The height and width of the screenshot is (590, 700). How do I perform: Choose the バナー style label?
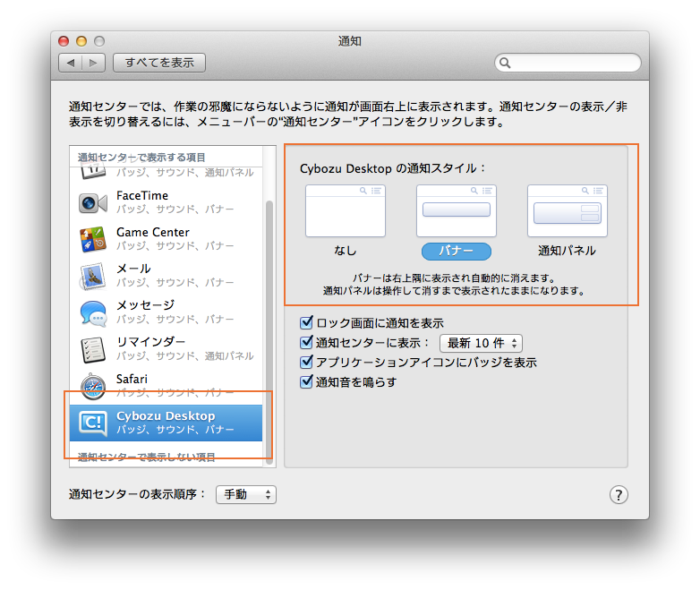click(x=457, y=251)
